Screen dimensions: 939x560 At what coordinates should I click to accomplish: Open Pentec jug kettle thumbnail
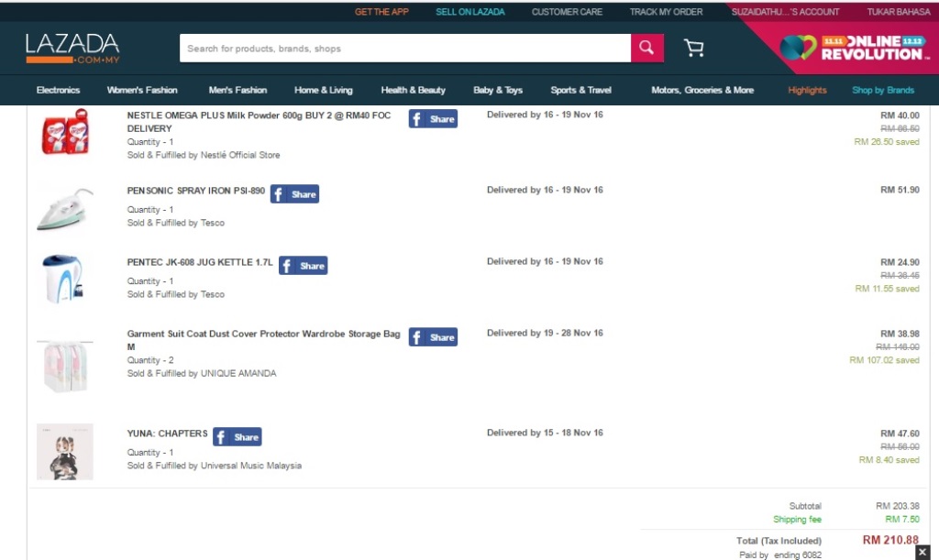point(63,279)
